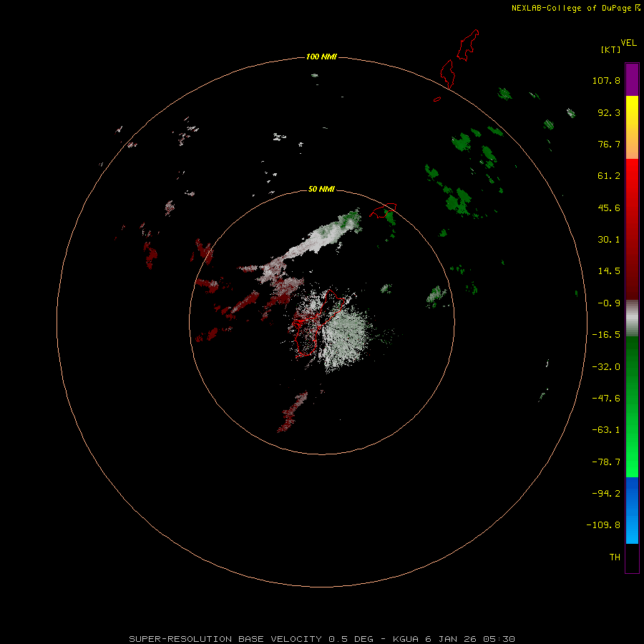The width and height of the screenshot is (644, 644).
Task: Click the VEL legend title
Action: 628,43
